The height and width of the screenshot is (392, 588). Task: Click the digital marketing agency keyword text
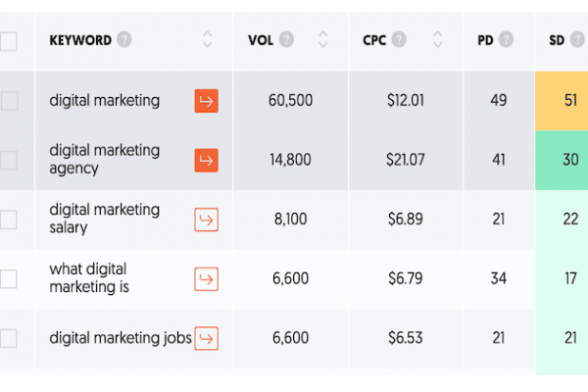pos(105,160)
